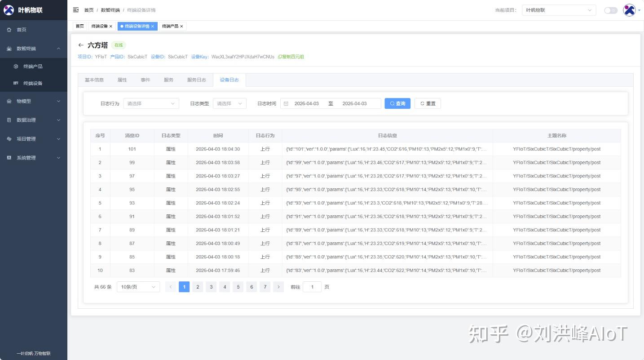Viewport: 644px width, 360px height.
Task: Switch to the 服务 tab
Action: (169, 80)
